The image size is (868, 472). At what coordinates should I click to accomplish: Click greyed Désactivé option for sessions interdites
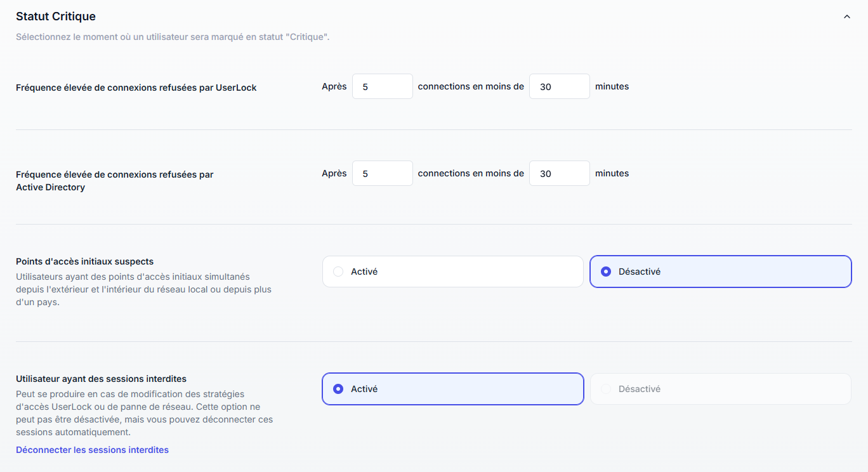pyautogui.click(x=720, y=389)
